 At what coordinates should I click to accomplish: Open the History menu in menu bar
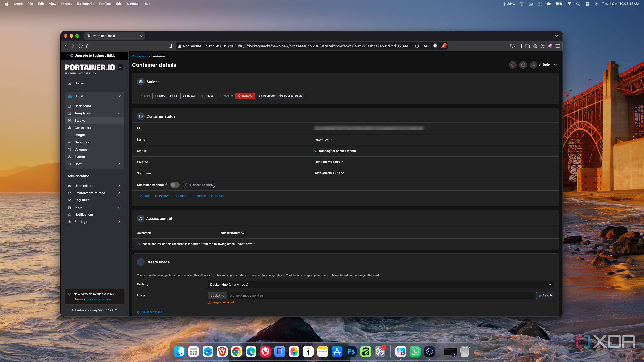[67, 4]
